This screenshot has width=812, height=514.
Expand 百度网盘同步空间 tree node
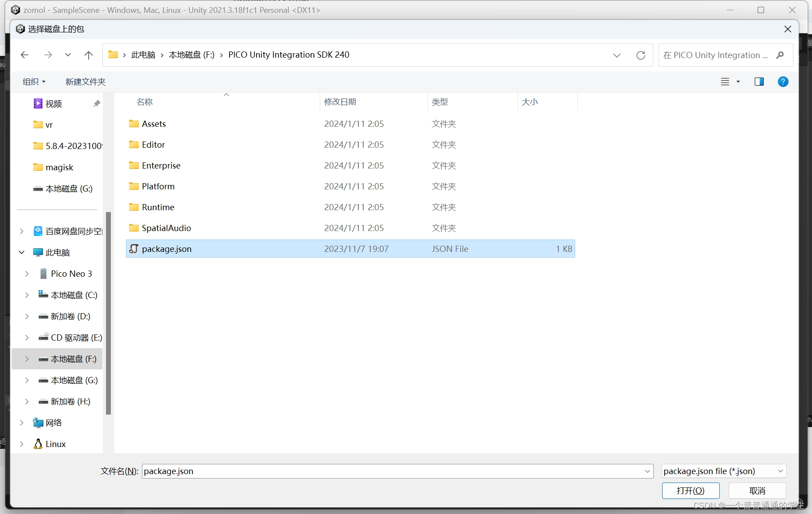(x=21, y=231)
